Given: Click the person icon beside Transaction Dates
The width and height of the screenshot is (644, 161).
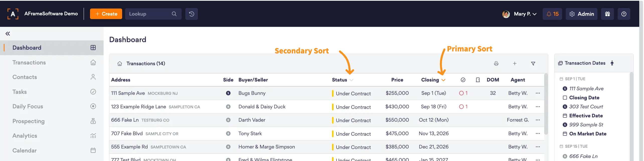Looking at the screenshot, I should click(612, 63).
